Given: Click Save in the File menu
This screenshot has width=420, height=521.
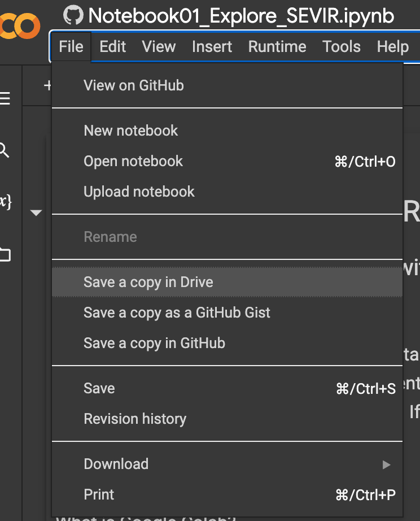Looking at the screenshot, I should point(227,388).
